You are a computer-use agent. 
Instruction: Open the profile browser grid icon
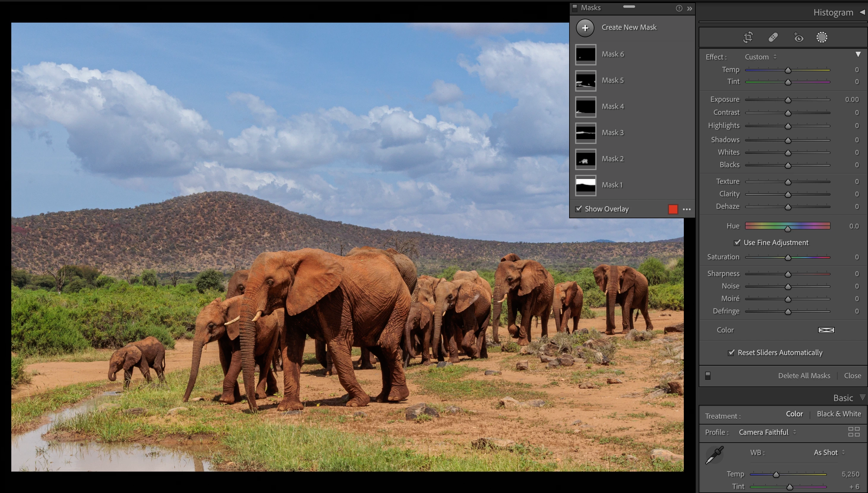point(854,432)
